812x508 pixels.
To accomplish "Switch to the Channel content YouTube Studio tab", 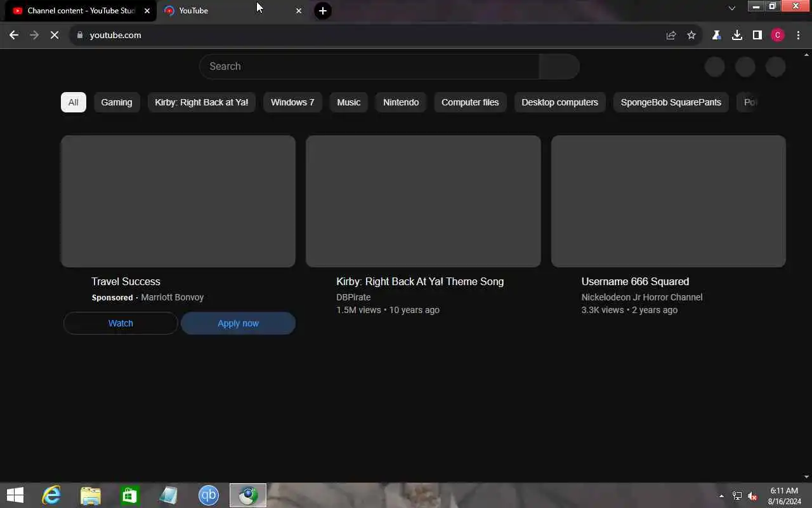I will point(81,11).
